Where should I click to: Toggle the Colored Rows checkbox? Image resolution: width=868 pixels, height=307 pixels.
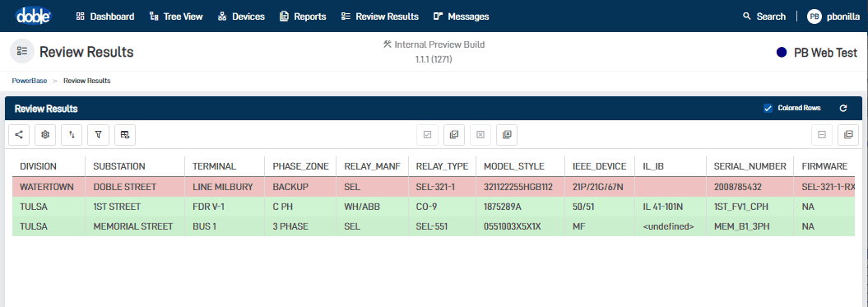[x=768, y=108]
